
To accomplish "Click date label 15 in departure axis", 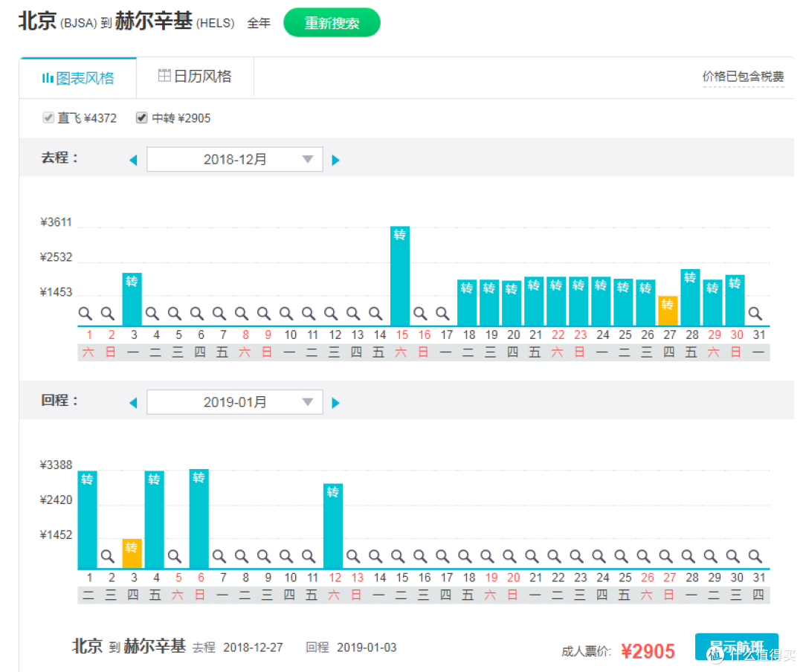I will pyautogui.click(x=402, y=335).
